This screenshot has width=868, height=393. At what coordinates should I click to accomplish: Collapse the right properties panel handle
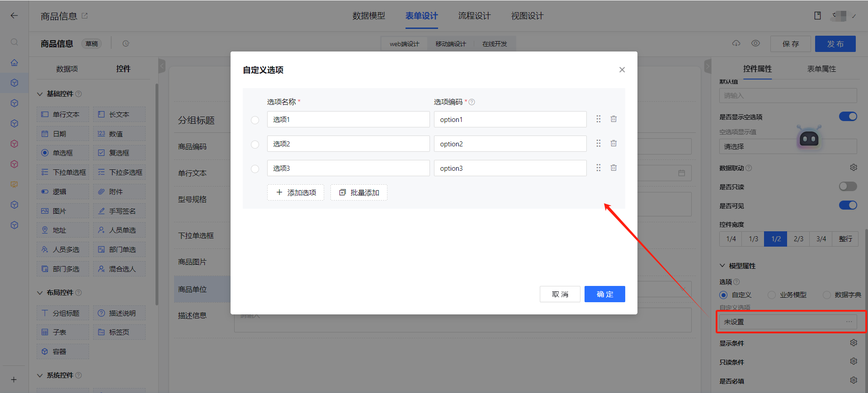[708, 66]
